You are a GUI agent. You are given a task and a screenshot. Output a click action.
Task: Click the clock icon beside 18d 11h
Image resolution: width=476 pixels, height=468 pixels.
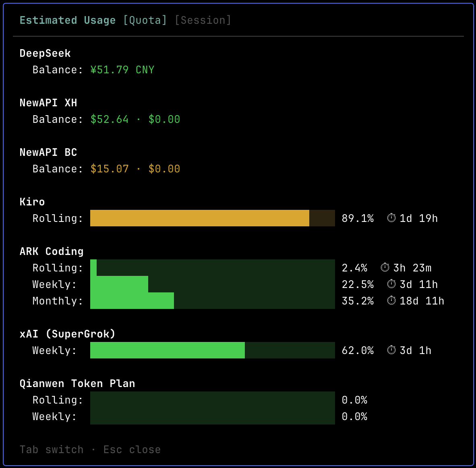point(391,300)
